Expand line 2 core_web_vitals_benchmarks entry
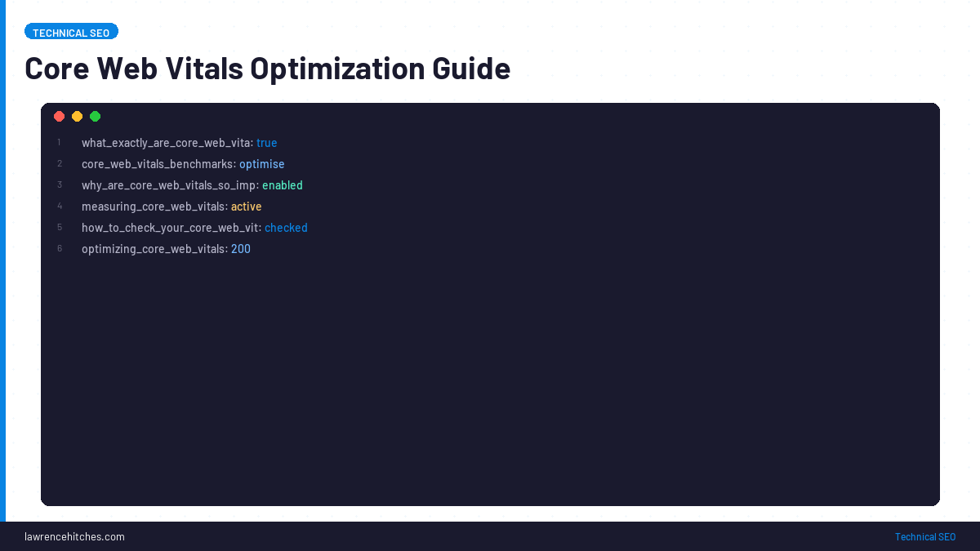The image size is (980, 551). [155, 163]
